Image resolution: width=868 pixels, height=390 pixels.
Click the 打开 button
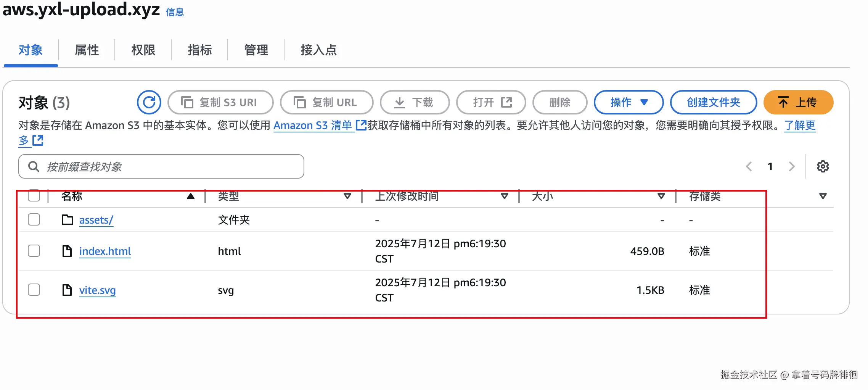491,102
